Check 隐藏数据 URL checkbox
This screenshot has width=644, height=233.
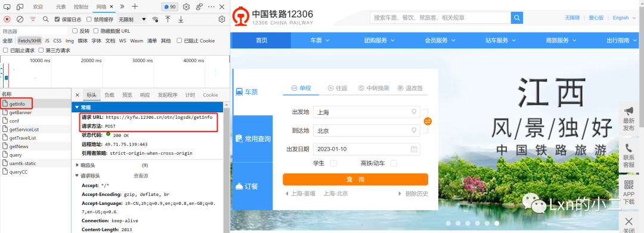click(96, 31)
